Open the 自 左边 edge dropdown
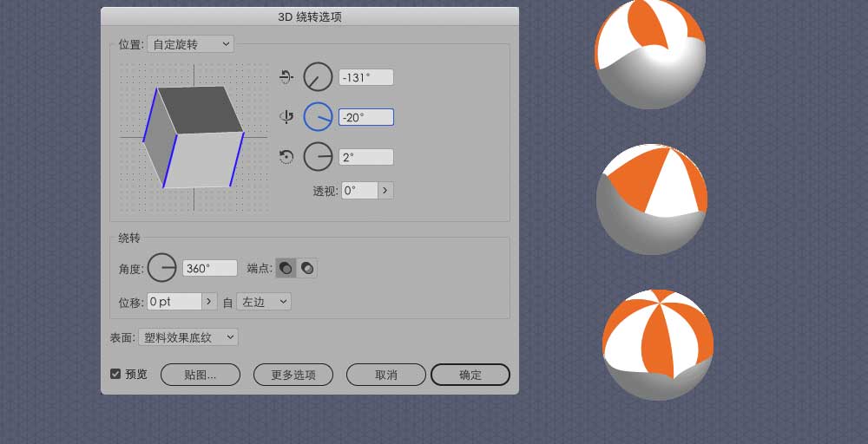The image size is (868, 444). [264, 301]
